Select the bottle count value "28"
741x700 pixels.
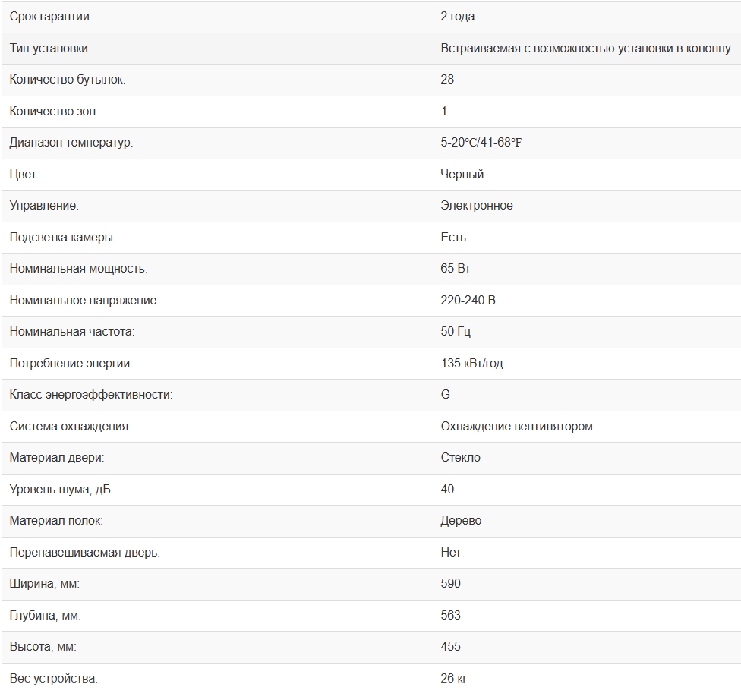[447, 80]
